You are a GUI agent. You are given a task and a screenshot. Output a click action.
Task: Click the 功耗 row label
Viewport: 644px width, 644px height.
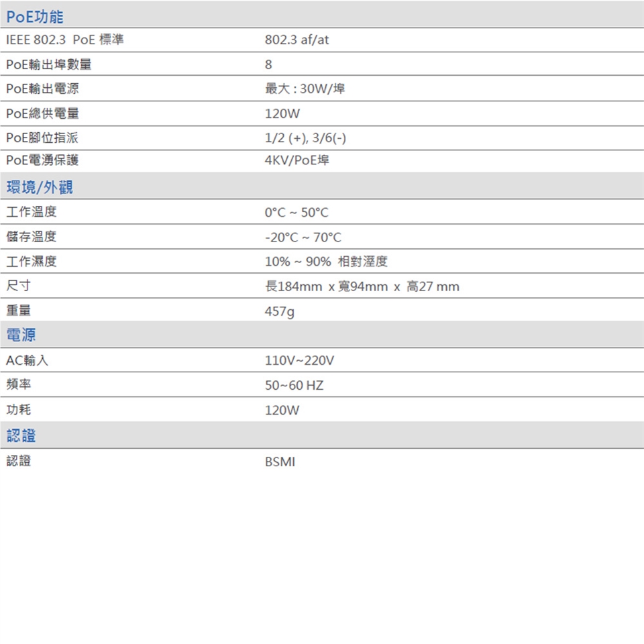[x=18, y=410]
